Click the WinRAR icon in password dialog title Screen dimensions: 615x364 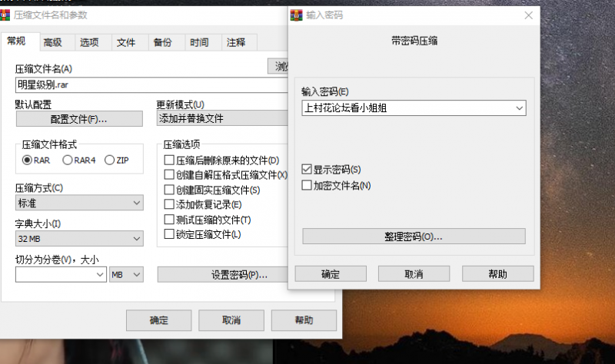pos(296,15)
